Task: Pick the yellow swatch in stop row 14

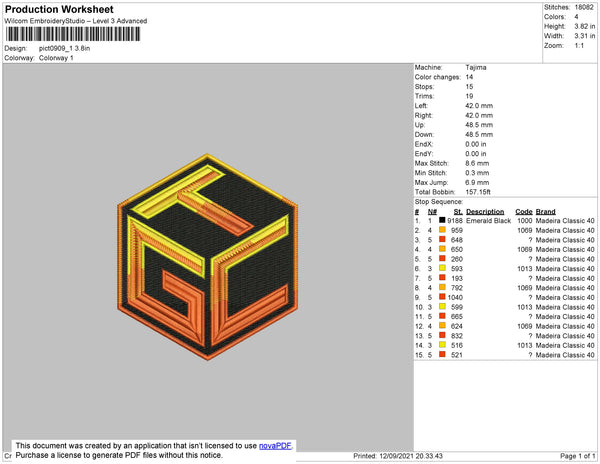Action: pos(442,345)
